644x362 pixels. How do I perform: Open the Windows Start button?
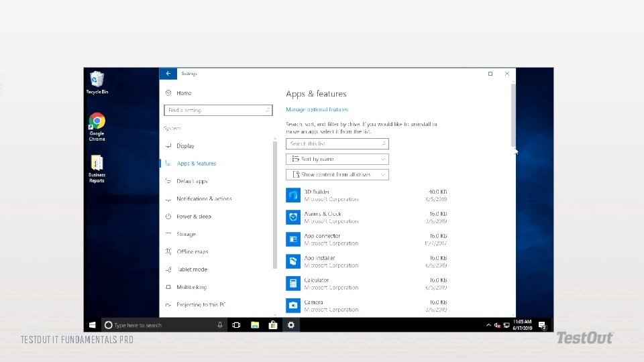93,325
